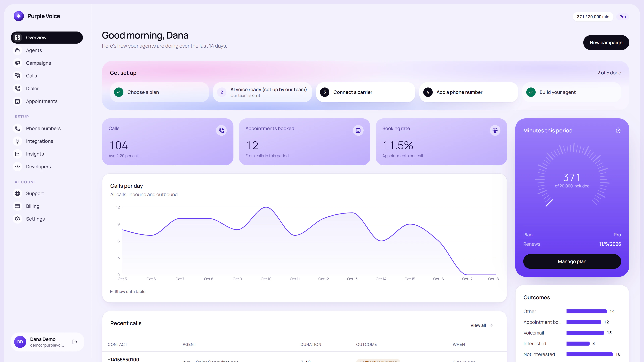Click the Insights chart icon
Viewport: 644px width, 362px height.
[17, 154]
